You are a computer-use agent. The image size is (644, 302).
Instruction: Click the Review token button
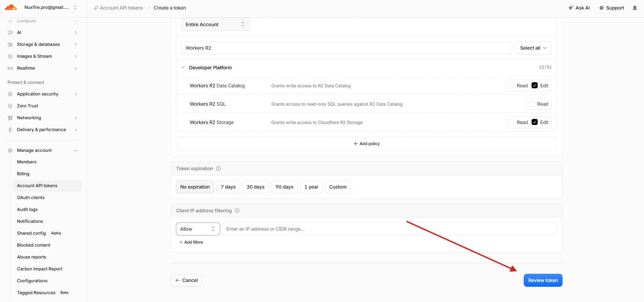pyautogui.click(x=543, y=280)
